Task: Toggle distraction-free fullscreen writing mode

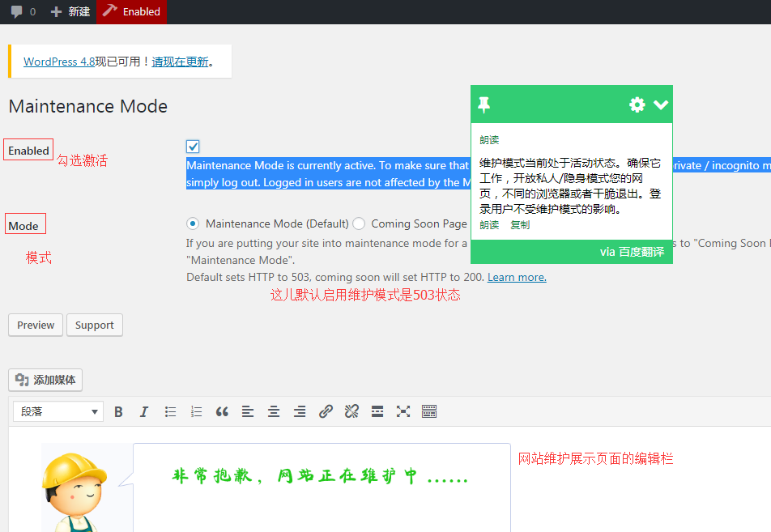Action: point(403,411)
